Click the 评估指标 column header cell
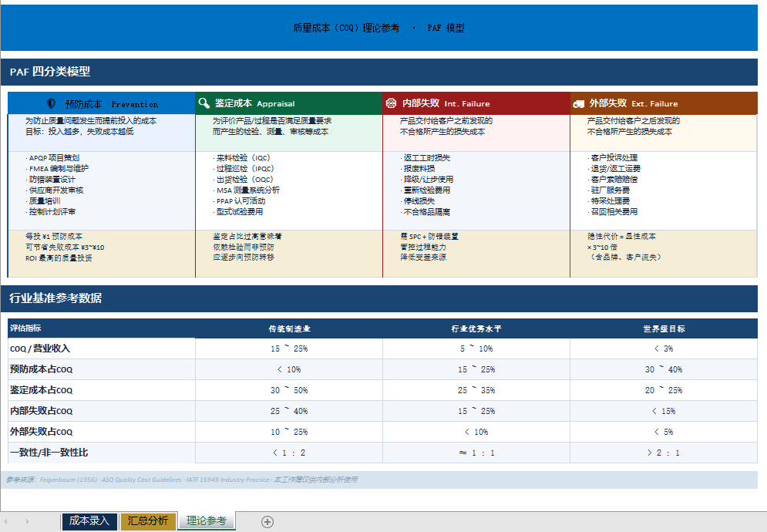 pyautogui.click(x=26, y=328)
